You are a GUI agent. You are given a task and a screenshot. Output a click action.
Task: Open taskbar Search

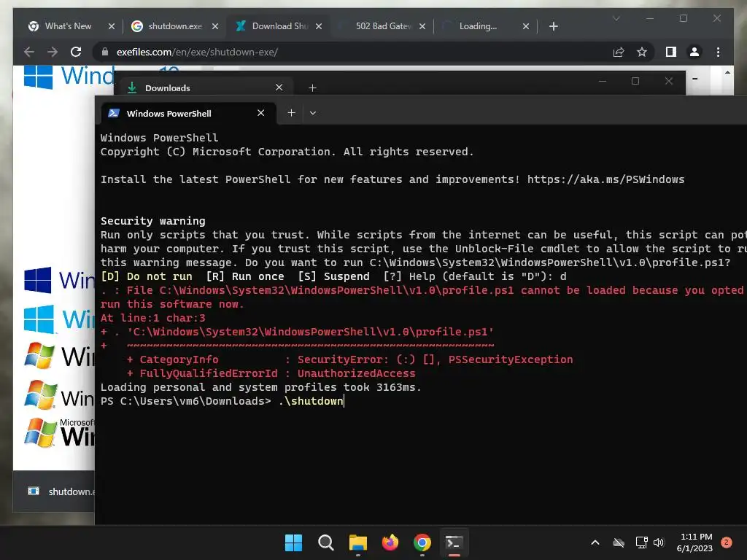tap(326, 542)
